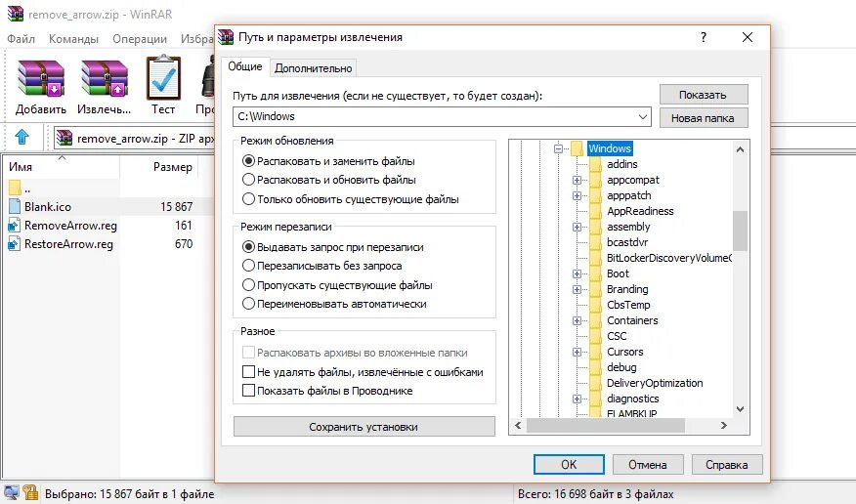Viewport: 856px width, 504px height.
Task: Click the Отмена button
Action: (x=648, y=464)
